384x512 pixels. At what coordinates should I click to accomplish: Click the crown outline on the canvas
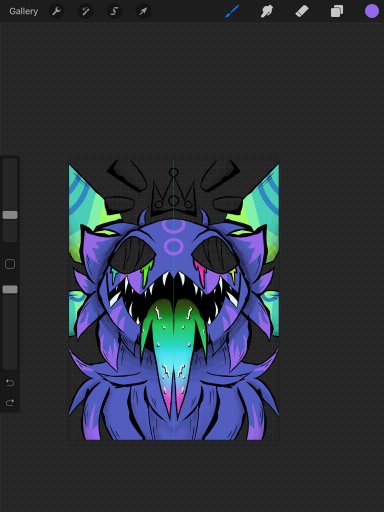click(x=174, y=192)
